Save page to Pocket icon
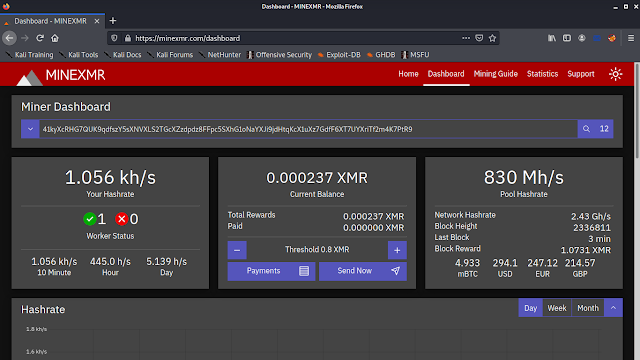 tap(479, 38)
